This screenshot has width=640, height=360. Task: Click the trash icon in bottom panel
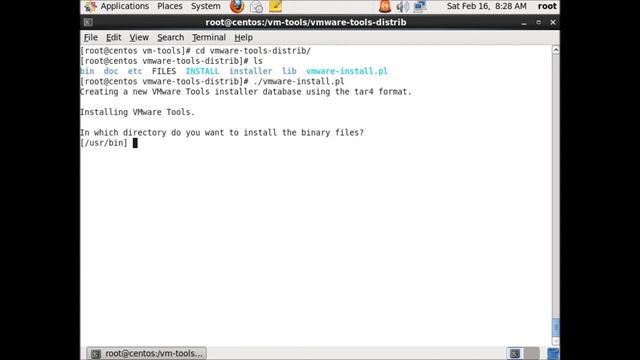[553, 353]
